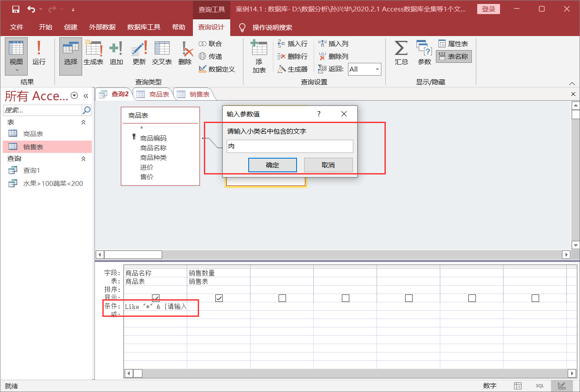
Task: Click 插入行 insert rows
Action: click(293, 44)
